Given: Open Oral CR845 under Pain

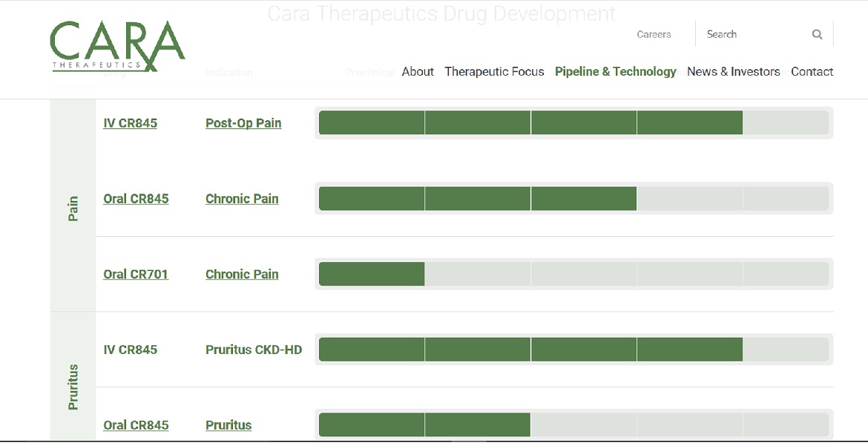Looking at the screenshot, I should [136, 198].
